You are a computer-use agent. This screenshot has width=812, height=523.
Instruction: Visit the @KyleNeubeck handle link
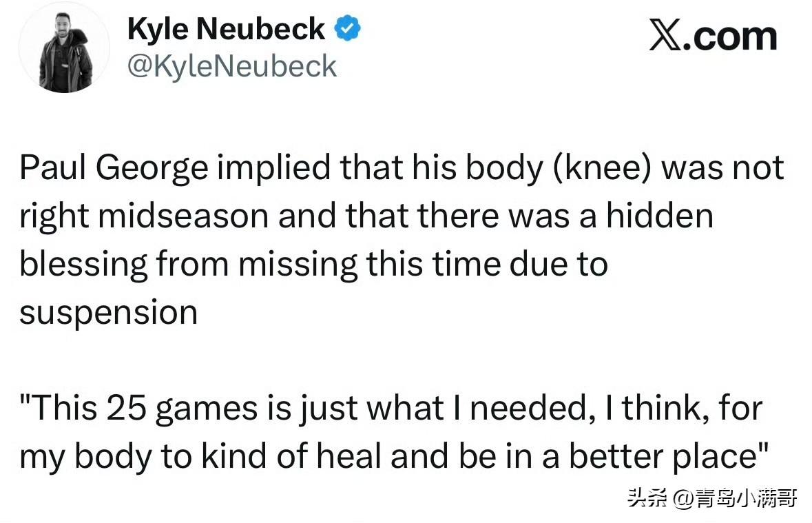point(232,66)
